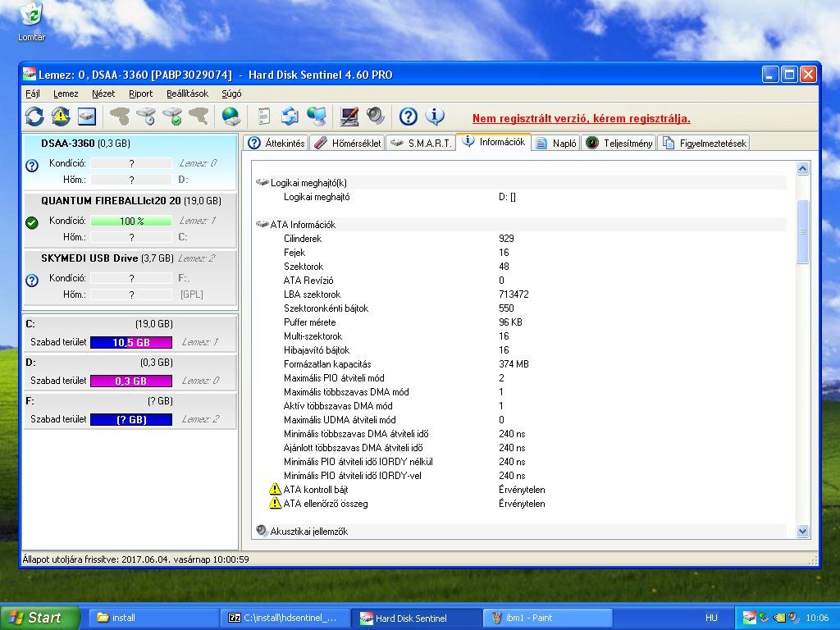
Task: Click the disk information panel toolbar icon
Action: 87,116
